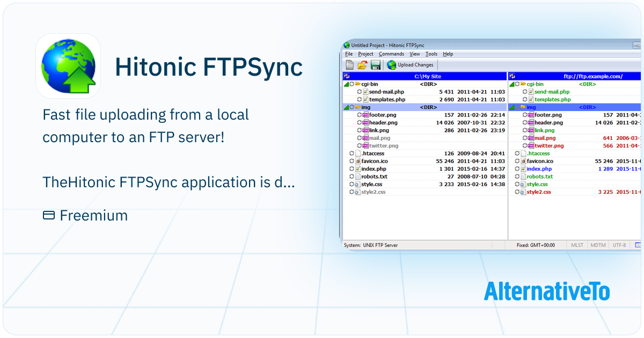The width and height of the screenshot is (644, 338).
Task: Select local file mail.png
Action: click(x=379, y=138)
